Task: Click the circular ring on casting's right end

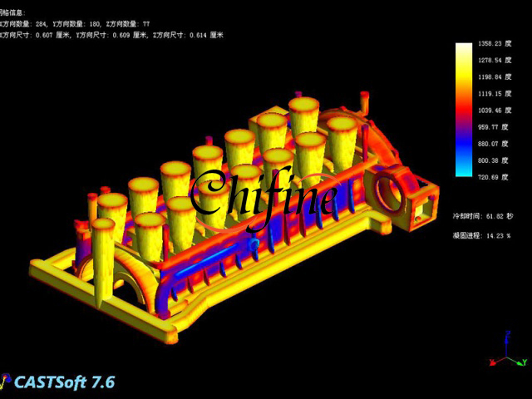Action: 392,194
